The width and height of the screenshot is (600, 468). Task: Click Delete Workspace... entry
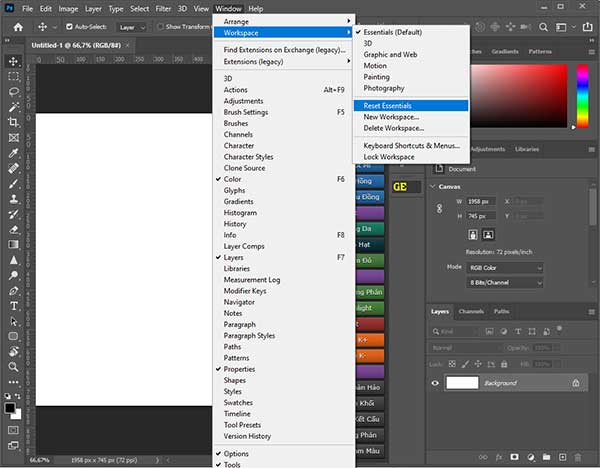411,128
